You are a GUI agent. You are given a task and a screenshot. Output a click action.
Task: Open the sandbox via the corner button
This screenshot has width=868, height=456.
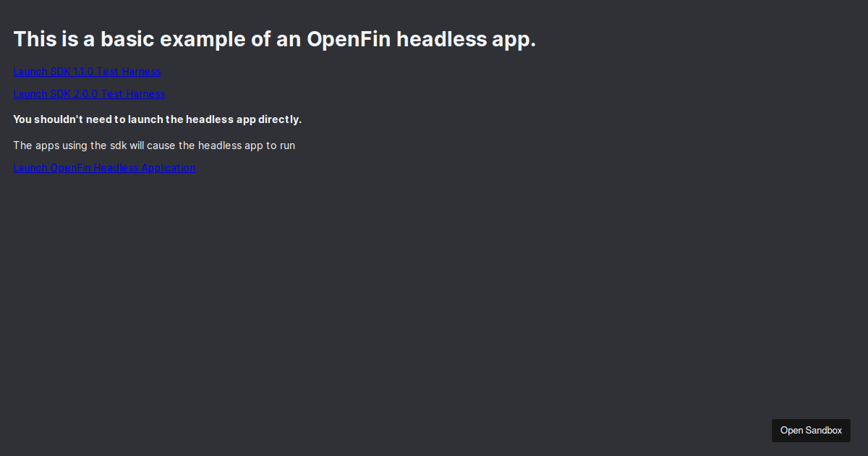(x=810, y=430)
